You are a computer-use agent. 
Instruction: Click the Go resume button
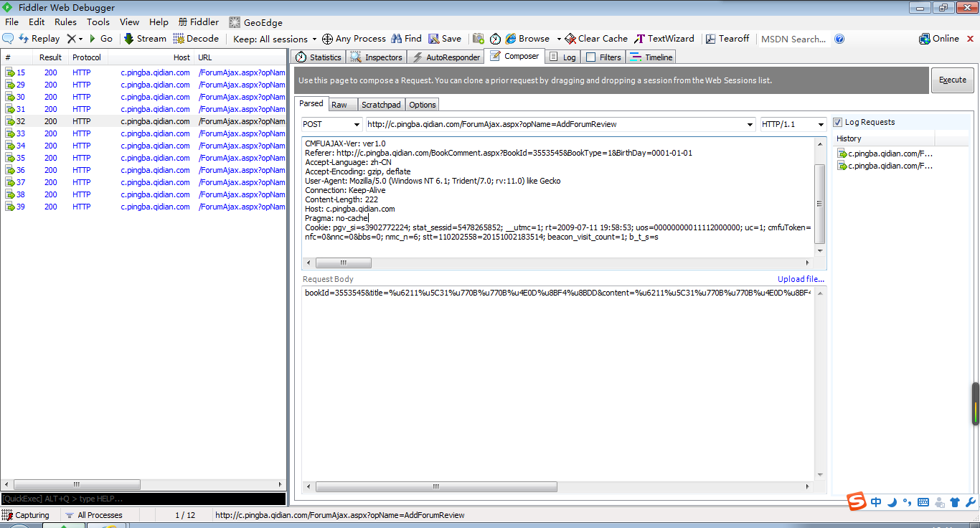point(101,39)
